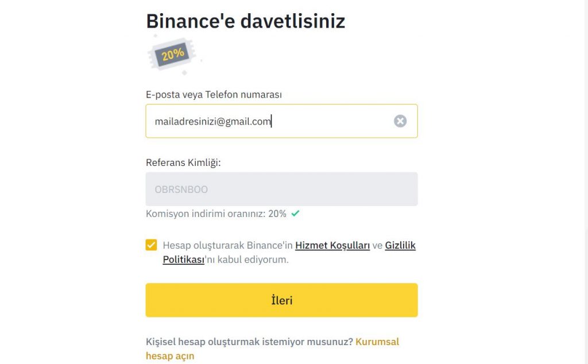Focus the email or phone number input
This screenshot has width=588, height=364.
[x=322, y=121]
